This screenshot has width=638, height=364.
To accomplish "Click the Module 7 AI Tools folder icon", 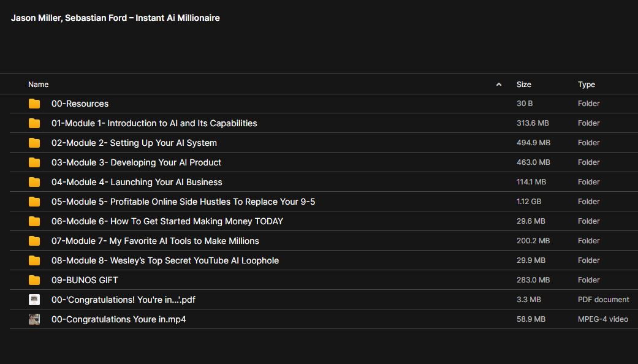I will click(34, 241).
